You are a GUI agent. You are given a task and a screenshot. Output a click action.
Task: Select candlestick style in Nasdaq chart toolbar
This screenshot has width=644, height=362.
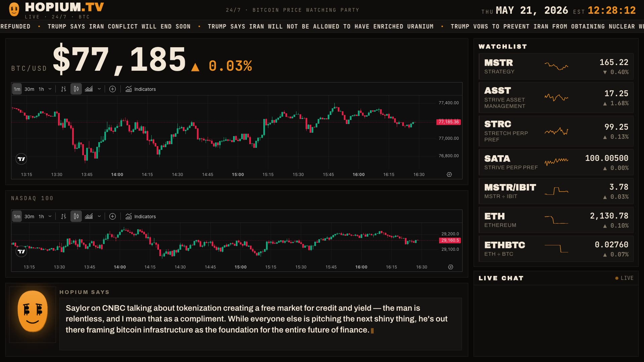point(76,217)
